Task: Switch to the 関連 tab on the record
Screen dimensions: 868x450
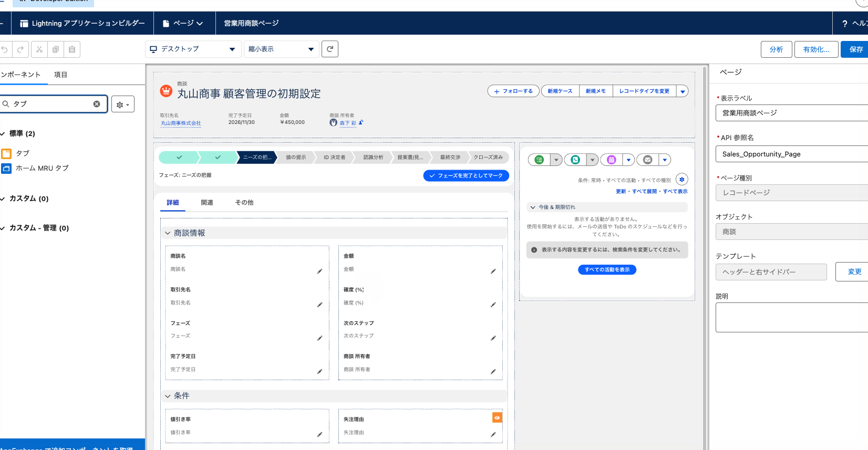Action: (207, 203)
